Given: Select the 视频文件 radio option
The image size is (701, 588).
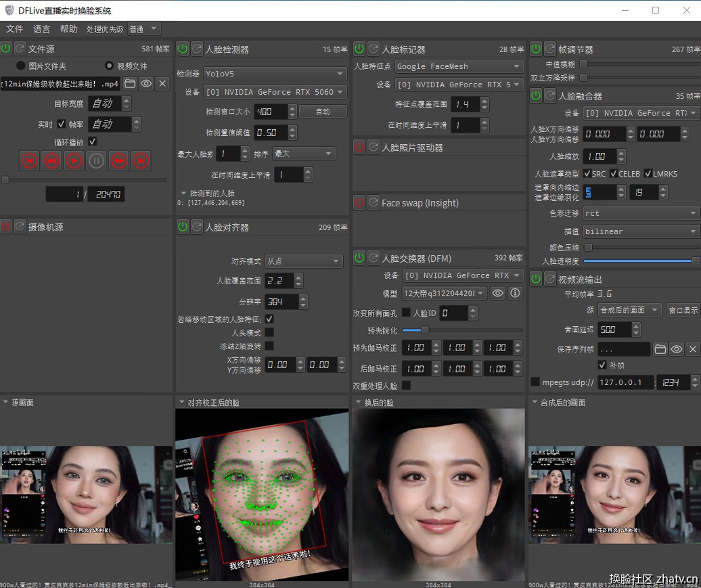Looking at the screenshot, I should coord(109,66).
